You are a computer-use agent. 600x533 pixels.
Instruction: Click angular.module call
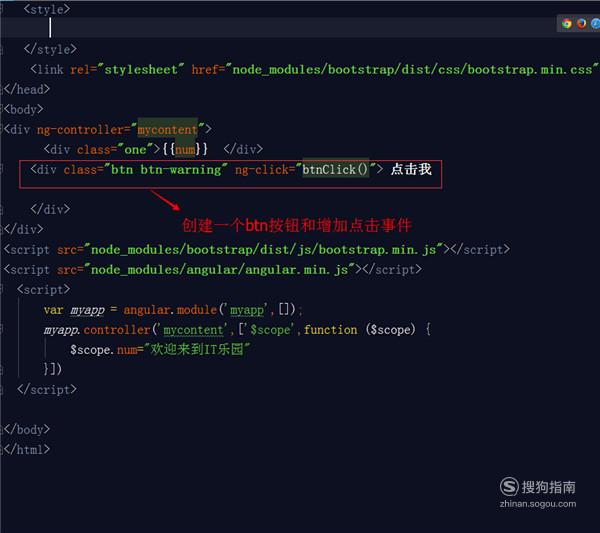(x=170, y=310)
